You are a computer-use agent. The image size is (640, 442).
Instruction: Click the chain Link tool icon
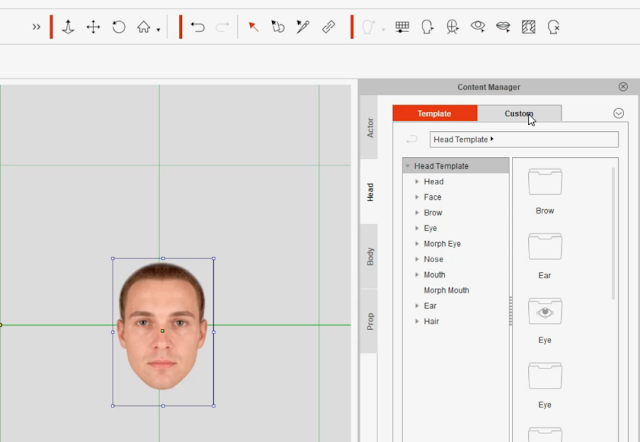[329, 27]
